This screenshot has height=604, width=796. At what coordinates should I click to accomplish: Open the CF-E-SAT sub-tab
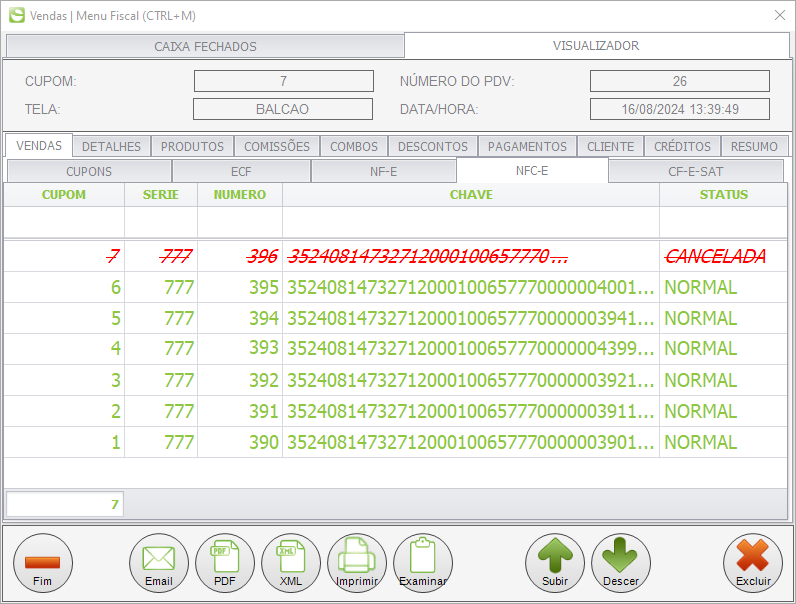695,172
